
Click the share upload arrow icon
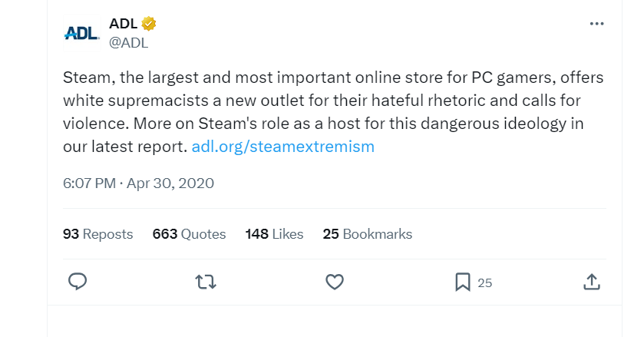point(591,282)
